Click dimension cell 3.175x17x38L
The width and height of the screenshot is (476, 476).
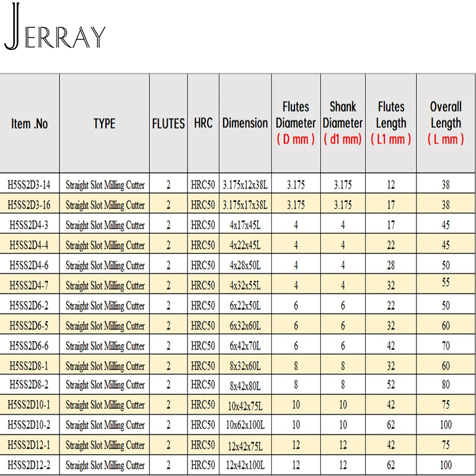click(x=245, y=205)
